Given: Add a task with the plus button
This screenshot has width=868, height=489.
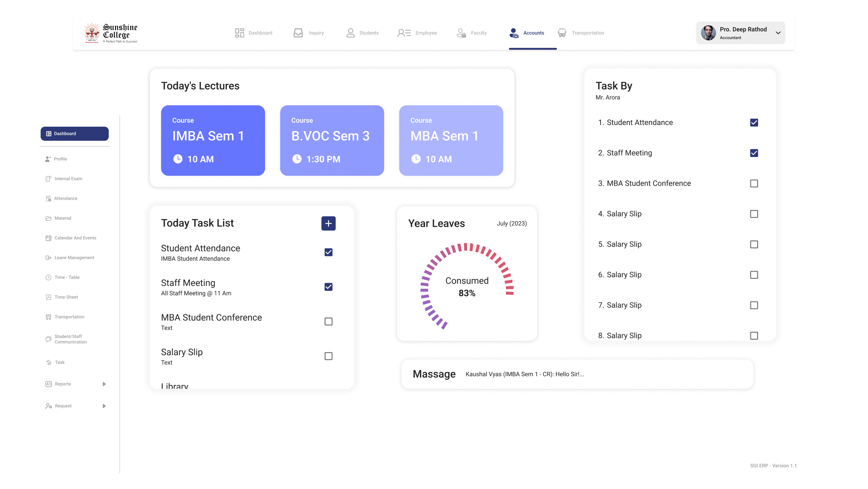Looking at the screenshot, I should pyautogui.click(x=328, y=223).
